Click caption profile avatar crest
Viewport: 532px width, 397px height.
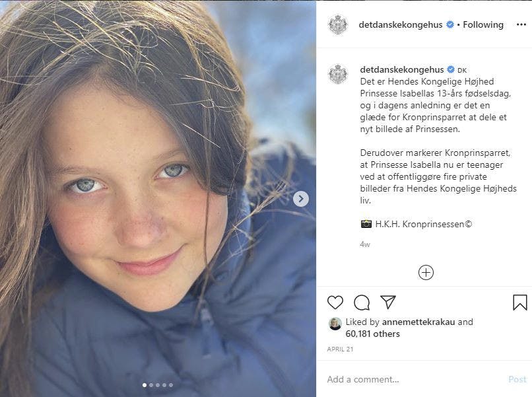[338, 74]
